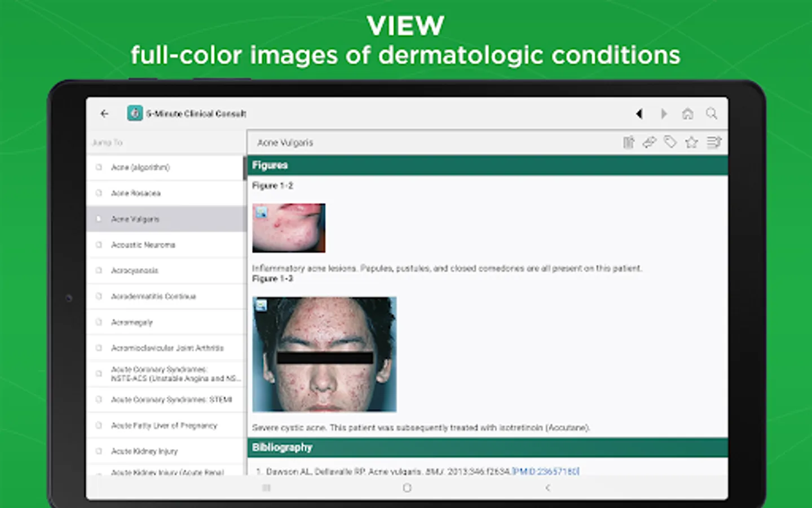Viewport: 812px width, 508px height.
Task: Tap the back arrow beside the app title
Action: coord(104,113)
